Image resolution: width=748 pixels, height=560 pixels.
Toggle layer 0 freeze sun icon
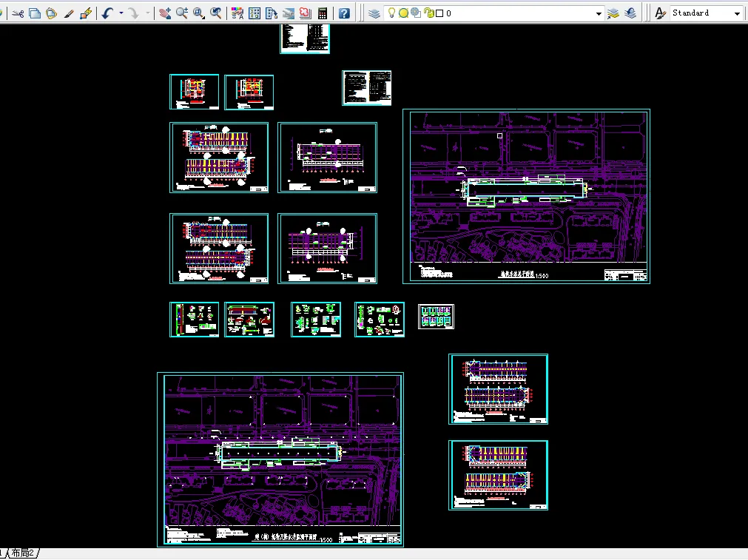click(x=403, y=13)
